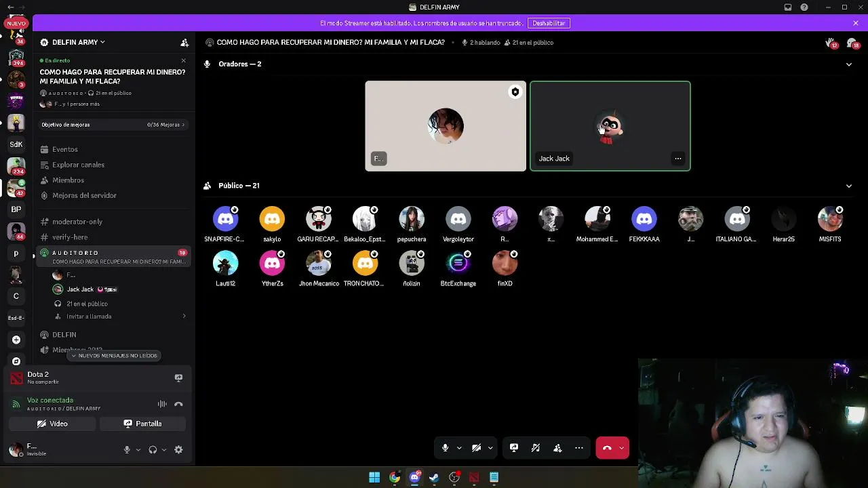
Task: Open Objetivo de mejoras progress bar
Action: 113,125
